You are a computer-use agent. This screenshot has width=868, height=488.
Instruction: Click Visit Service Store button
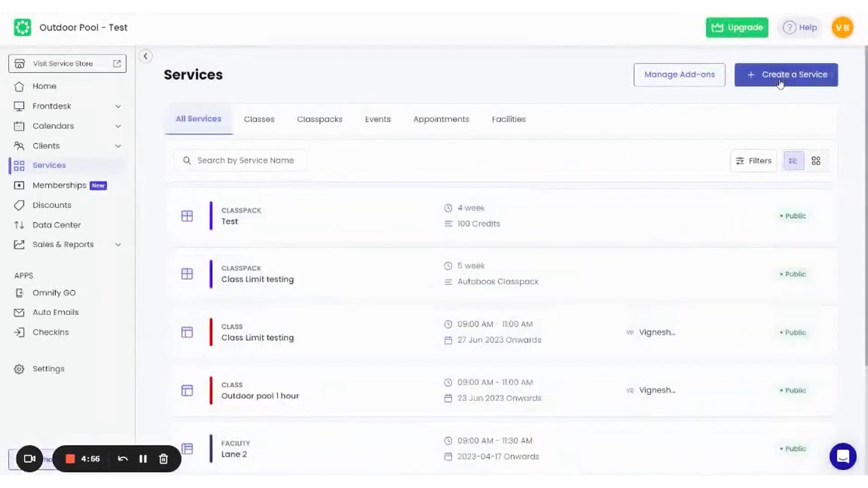coord(67,63)
